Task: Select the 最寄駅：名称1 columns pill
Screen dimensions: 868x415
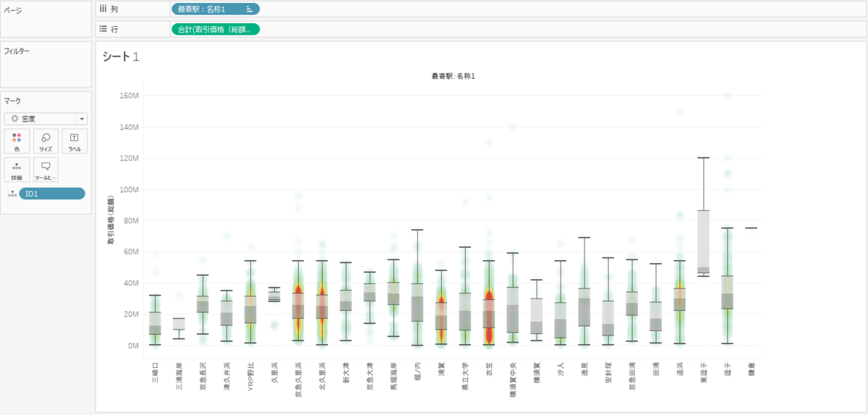Action: click(x=215, y=9)
